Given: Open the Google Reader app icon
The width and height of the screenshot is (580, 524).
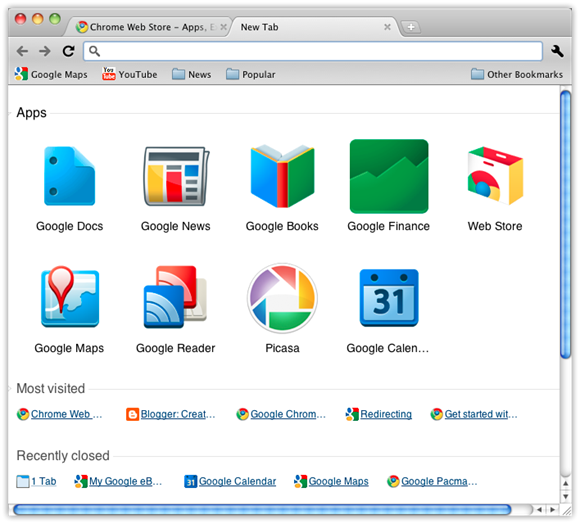Looking at the screenshot, I should (176, 297).
